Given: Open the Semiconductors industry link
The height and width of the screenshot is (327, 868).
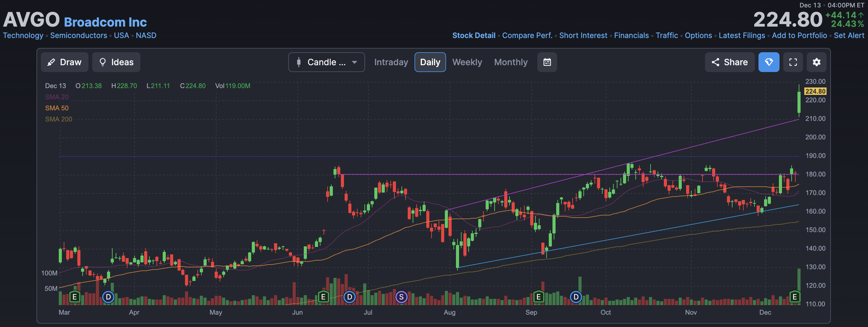Looking at the screenshot, I should 79,35.
